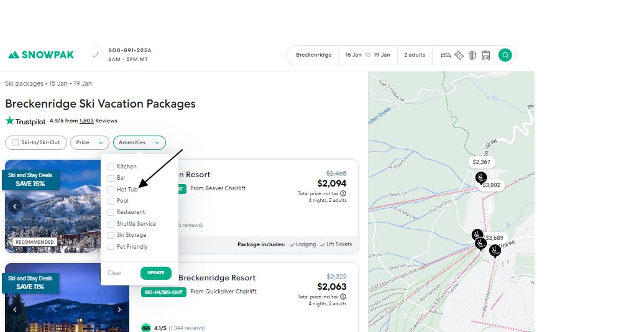Go to previous photo of first resort

16,206
